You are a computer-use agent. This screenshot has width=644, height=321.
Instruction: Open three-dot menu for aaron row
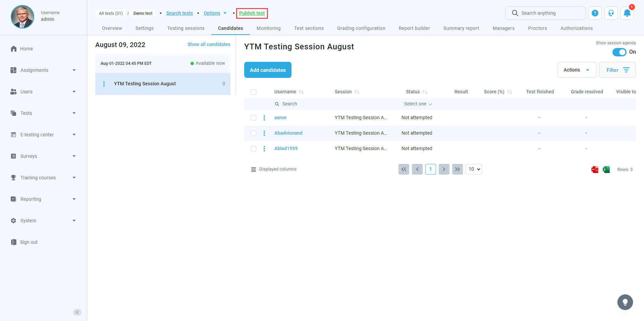[264, 118]
